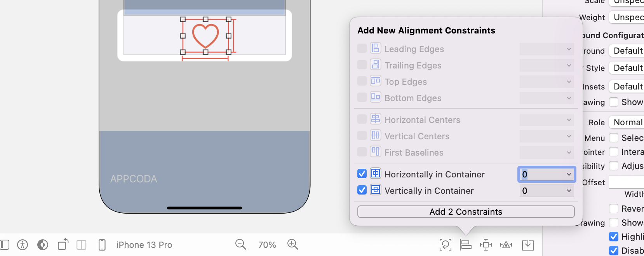Open the Align constraints button in canvas toolbar

click(465, 245)
